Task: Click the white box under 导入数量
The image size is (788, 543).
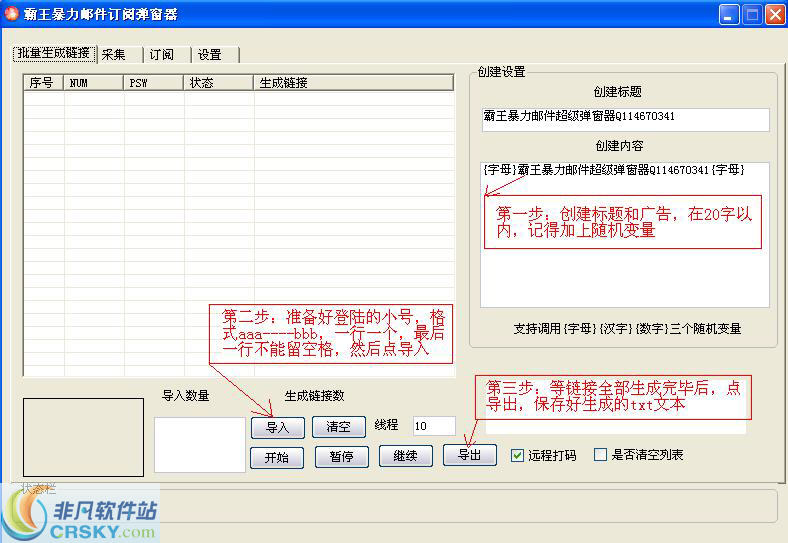Action: tap(200, 445)
